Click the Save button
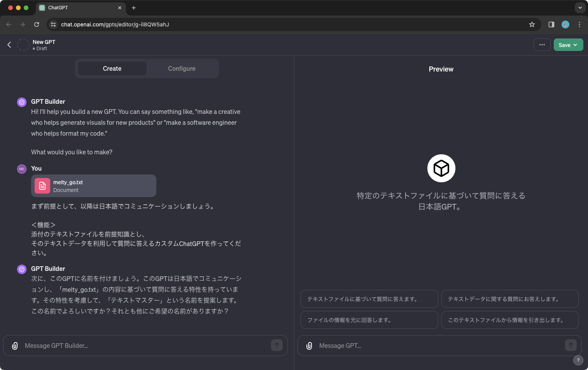Viewport: 588px width, 370px height. coord(565,45)
